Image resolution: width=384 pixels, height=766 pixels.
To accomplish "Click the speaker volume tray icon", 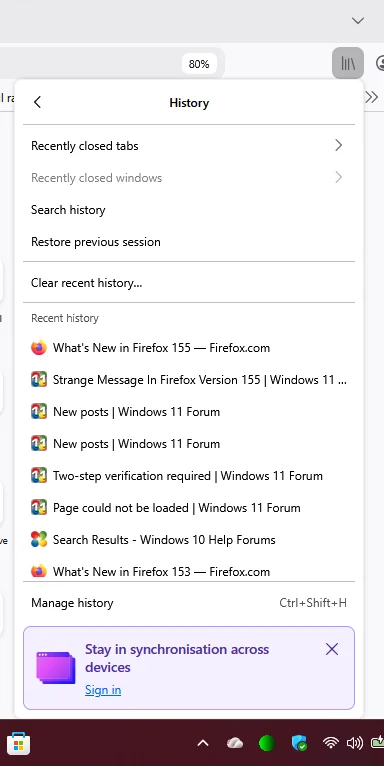I will (x=355, y=744).
